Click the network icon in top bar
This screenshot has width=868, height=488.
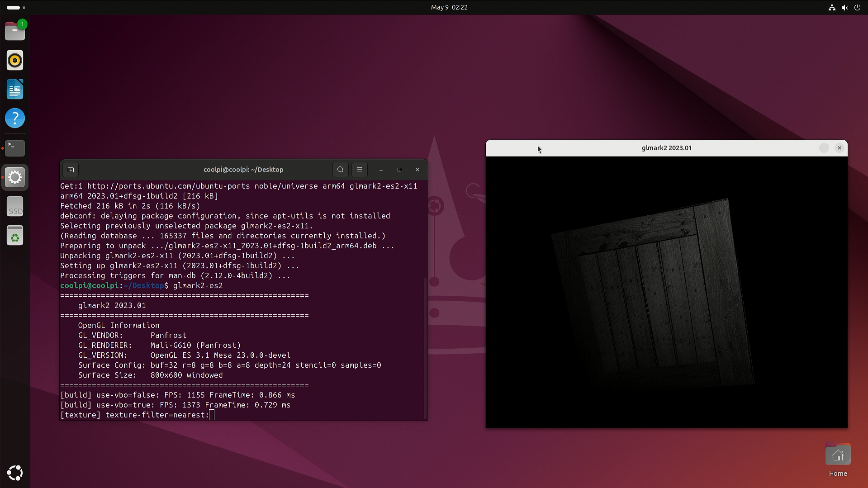click(x=832, y=7)
